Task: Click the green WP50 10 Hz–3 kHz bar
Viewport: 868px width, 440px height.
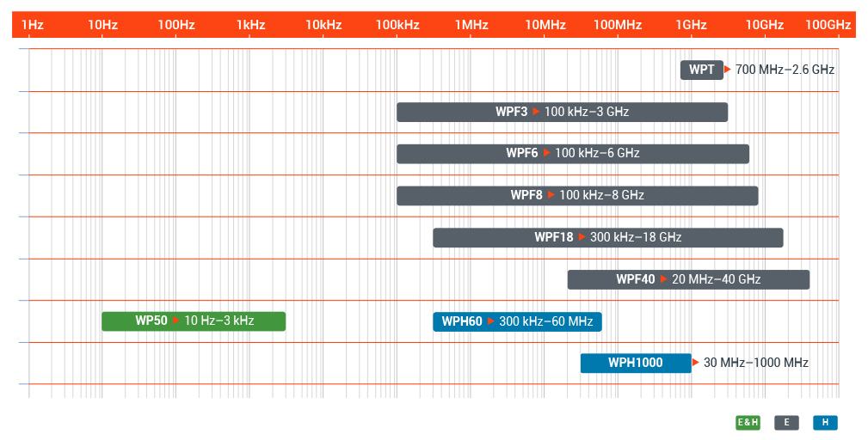Action: (194, 321)
